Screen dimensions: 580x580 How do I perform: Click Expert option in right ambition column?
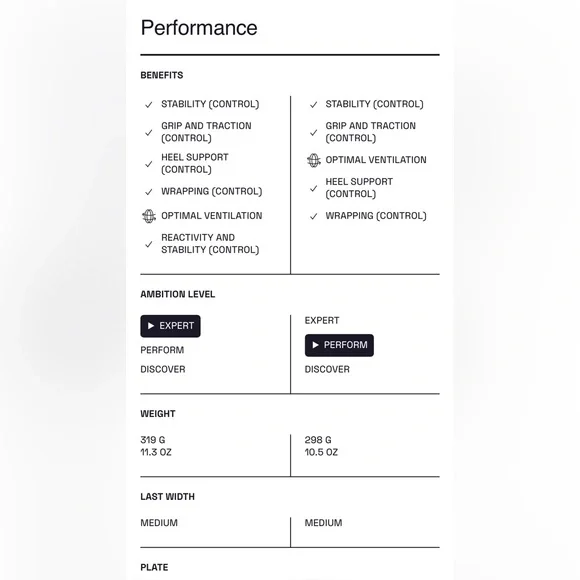tap(322, 320)
